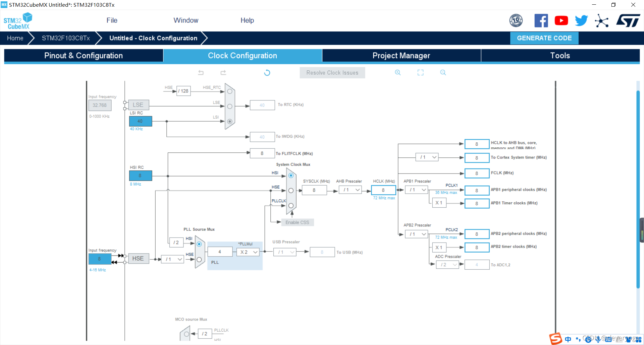Open the AHB Prescaler dropdown
The width and height of the screenshot is (644, 345).
(x=350, y=190)
